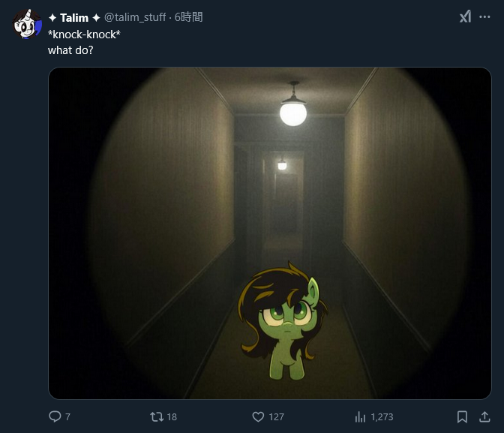Like the post with the heart icon

point(258,417)
